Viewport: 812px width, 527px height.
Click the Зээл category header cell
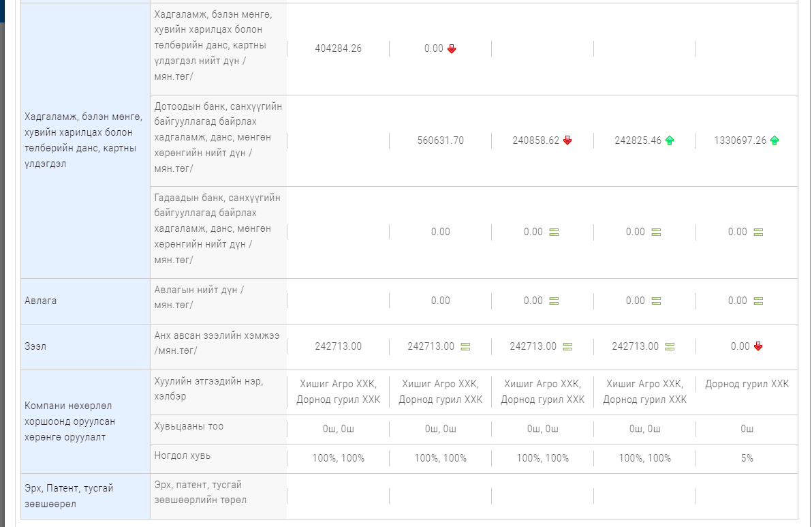[x=35, y=346]
